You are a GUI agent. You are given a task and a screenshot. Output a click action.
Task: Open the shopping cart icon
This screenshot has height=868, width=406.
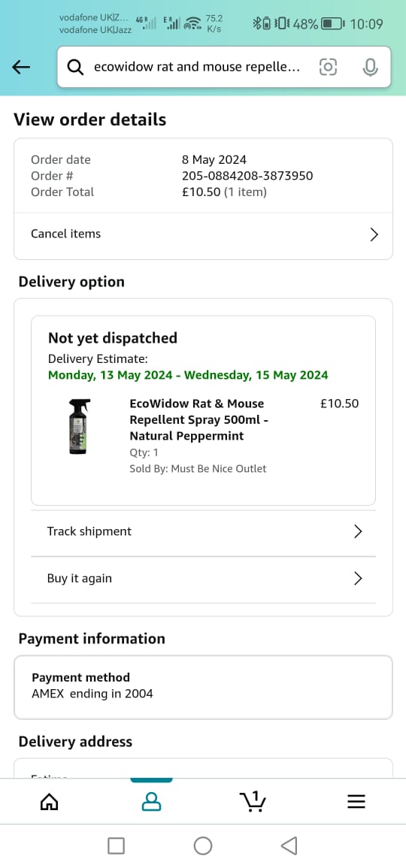[x=253, y=802]
